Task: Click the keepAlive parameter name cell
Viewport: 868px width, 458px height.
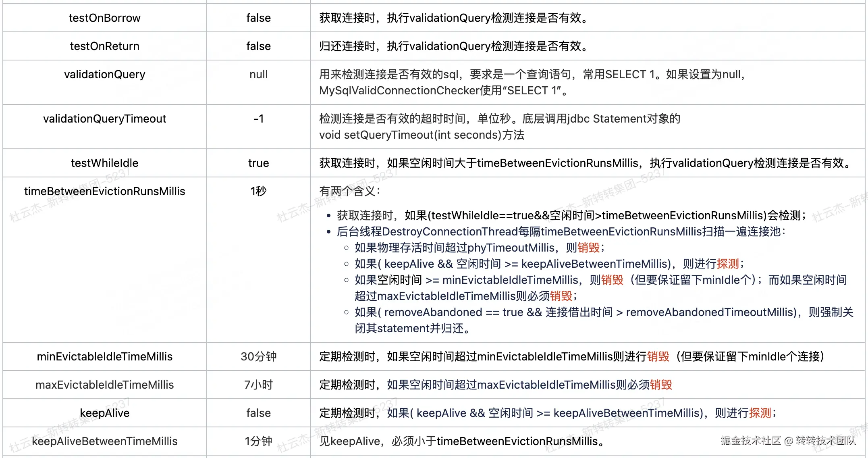Action: click(x=104, y=413)
